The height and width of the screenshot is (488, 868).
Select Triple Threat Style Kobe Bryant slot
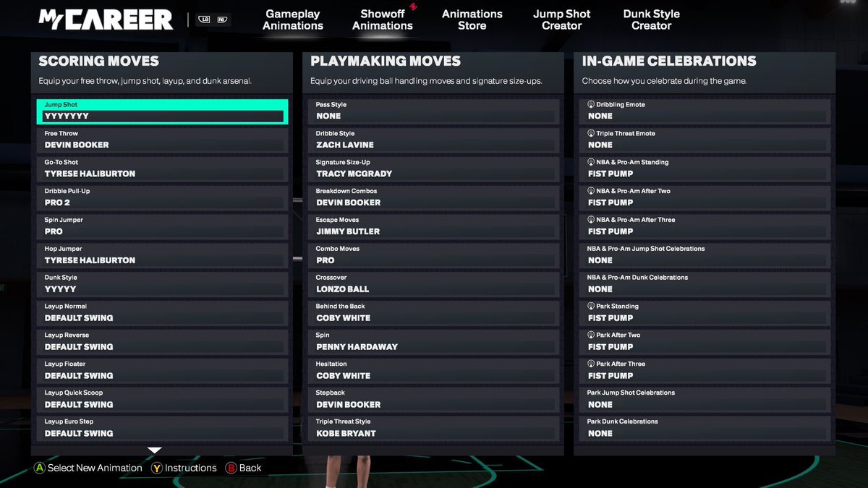[434, 429]
